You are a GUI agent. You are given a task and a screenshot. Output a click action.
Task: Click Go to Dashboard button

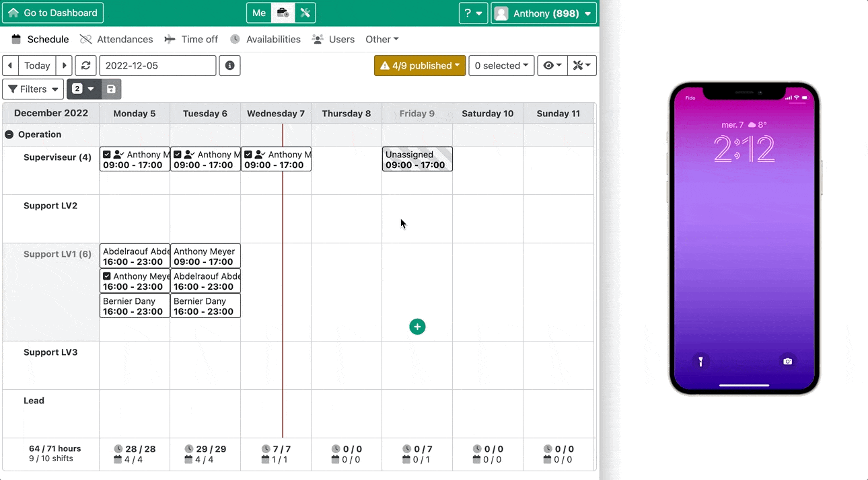(x=53, y=13)
